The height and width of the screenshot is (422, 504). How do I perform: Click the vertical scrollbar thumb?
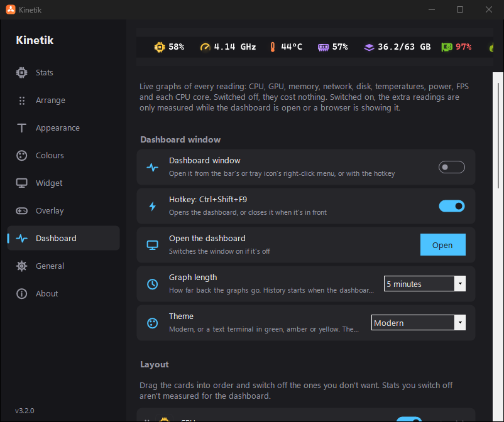pos(498,135)
